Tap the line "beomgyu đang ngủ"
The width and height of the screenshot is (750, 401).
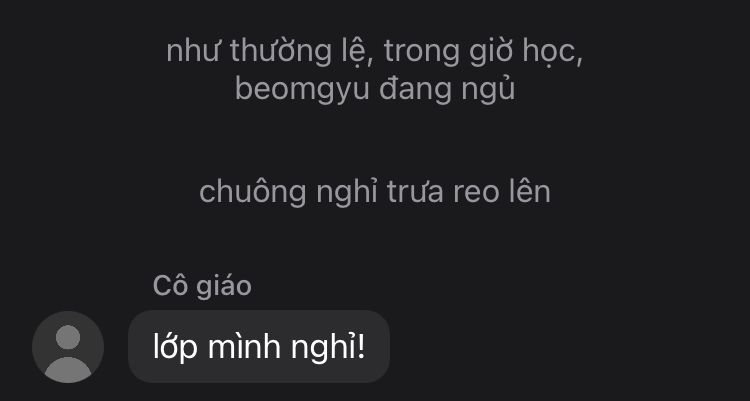point(375,89)
